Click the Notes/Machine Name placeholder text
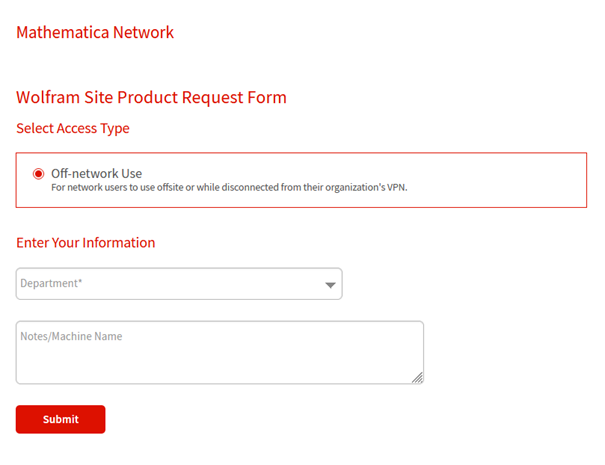This screenshot has width=605, height=465. click(71, 337)
